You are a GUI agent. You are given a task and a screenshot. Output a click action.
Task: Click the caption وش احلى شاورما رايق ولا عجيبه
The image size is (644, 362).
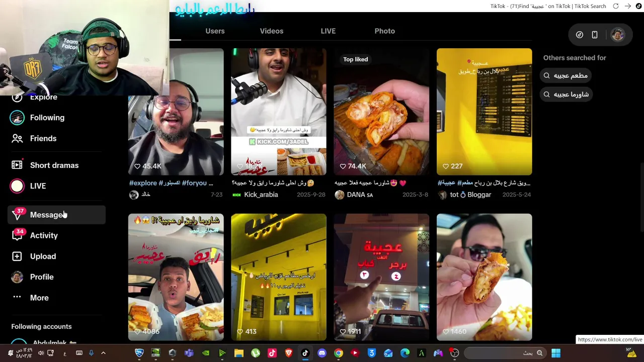pos(273,183)
